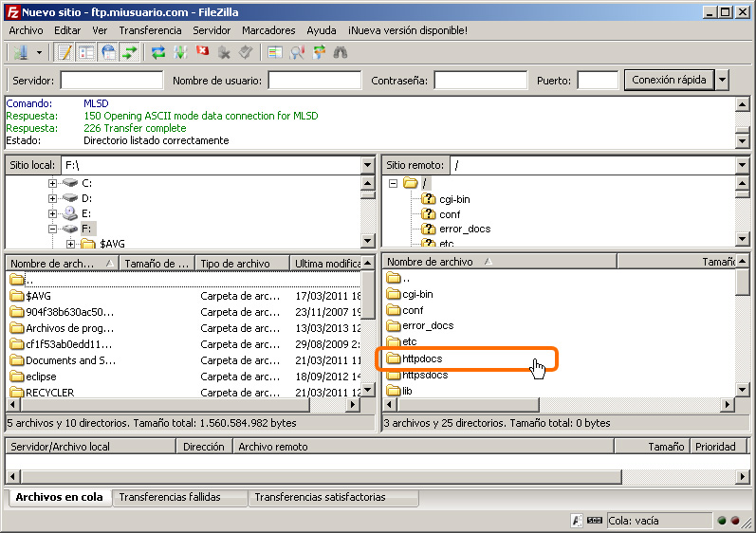
Task: Open the Servidor menu
Action: [212, 30]
